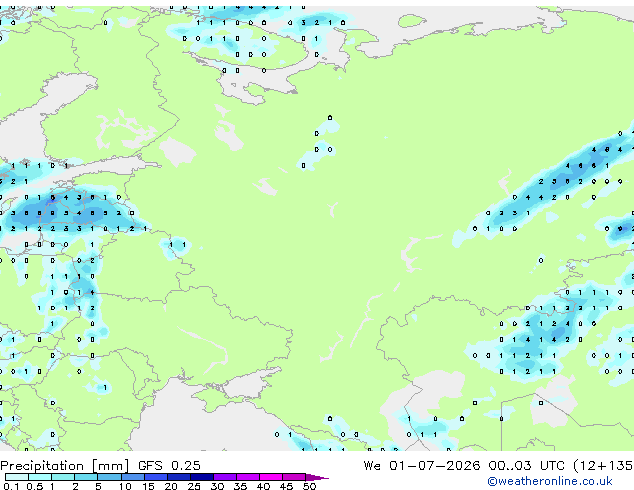The width and height of the screenshot is (634, 490).
Task: Select the 1 mm legend color swatch
Action: [63, 477]
